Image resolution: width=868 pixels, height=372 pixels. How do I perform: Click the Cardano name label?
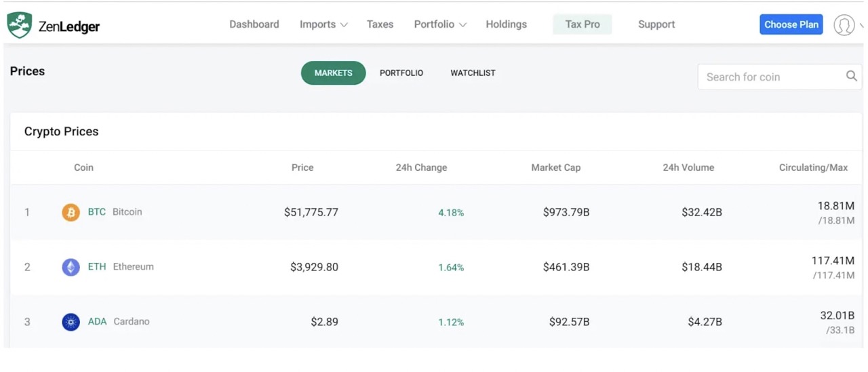click(132, 322)
